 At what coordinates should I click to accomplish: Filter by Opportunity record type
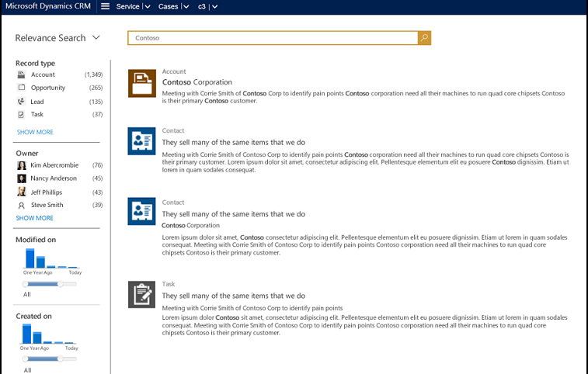pyautogui.click(x=47, y=88)
